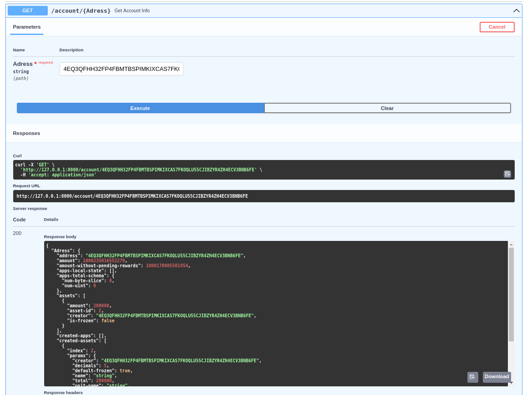Download the response body
The width and height of the screenshot is (532, 395).
[x=497, y=377]
